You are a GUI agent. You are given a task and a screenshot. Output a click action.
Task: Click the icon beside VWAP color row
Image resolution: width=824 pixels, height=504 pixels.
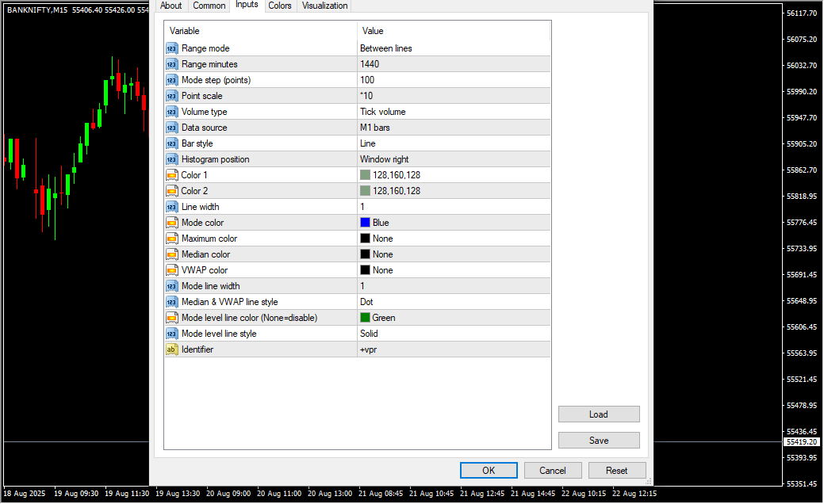coord(172,270)
